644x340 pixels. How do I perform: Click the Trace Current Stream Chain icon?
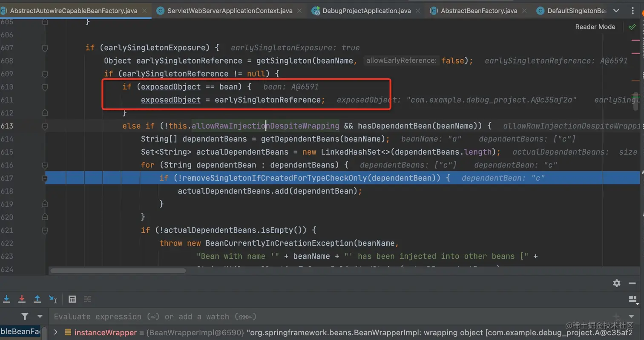[87, 299]
